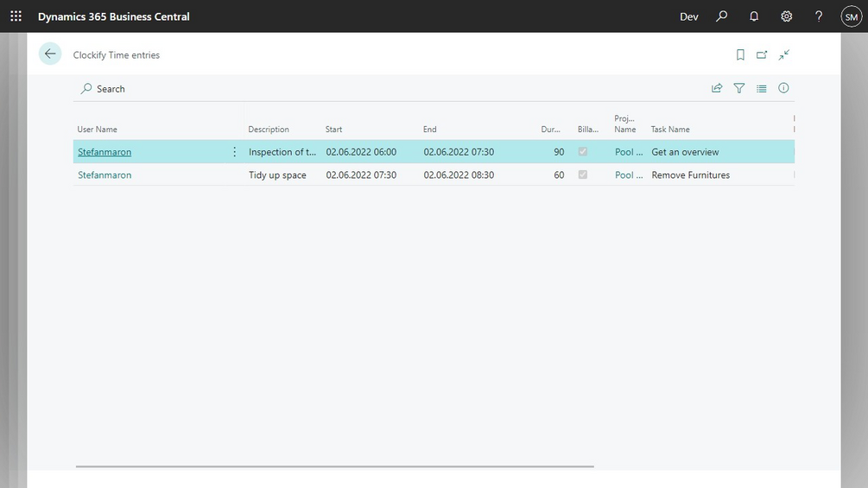Open the Description column header menu
Viewport: 868px width, 488px height.
point(269,129)
